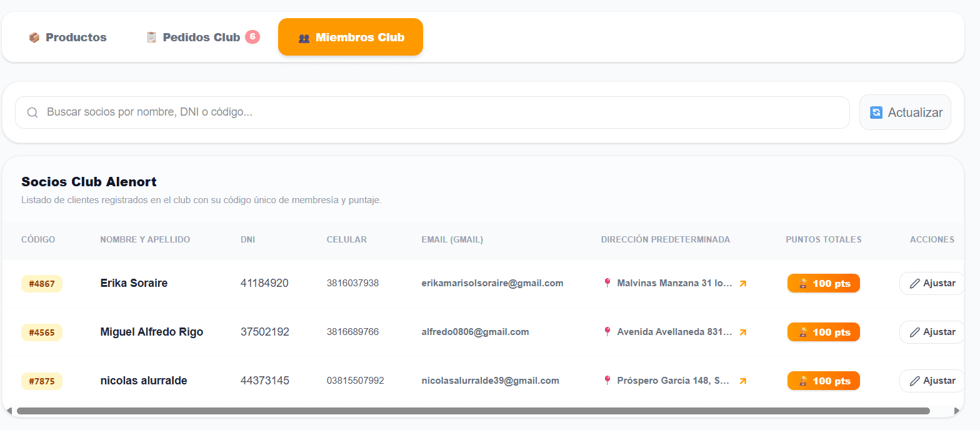Click the horizontal scrollbar thumb

pos(473,411)
